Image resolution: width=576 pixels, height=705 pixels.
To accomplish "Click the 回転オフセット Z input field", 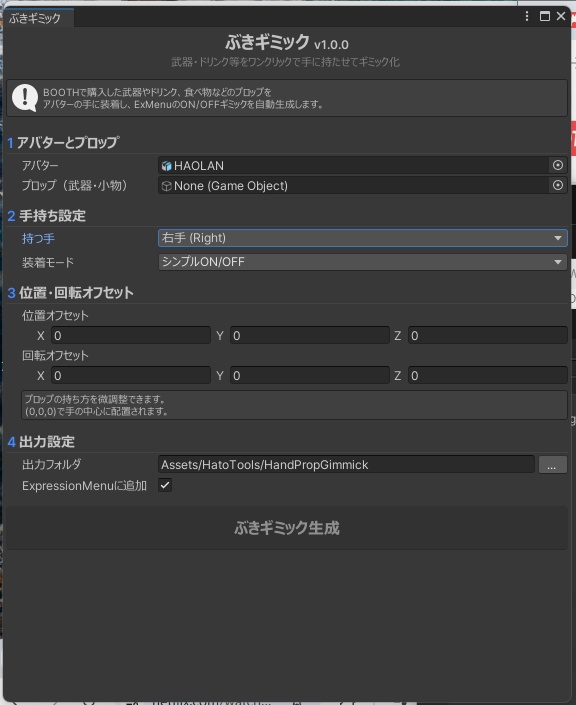I will 487,375.
